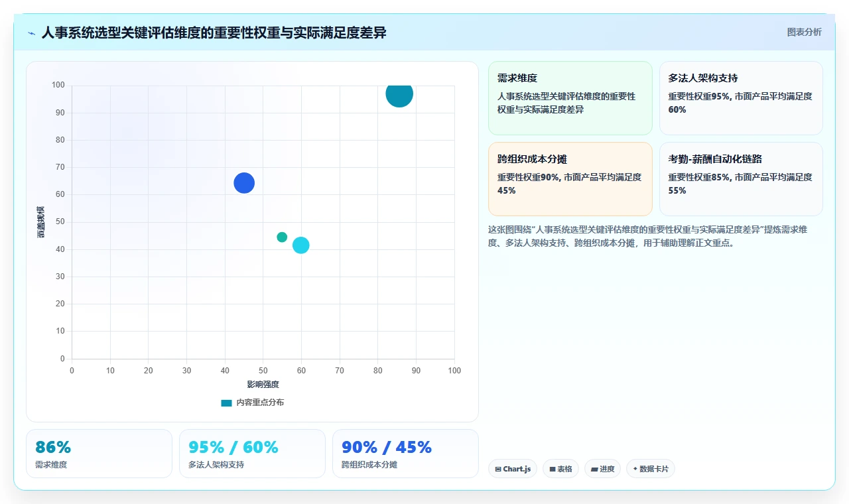Click the 影响强度 x-axis title
Screen dimensions: 849x504
pos(263,385)
